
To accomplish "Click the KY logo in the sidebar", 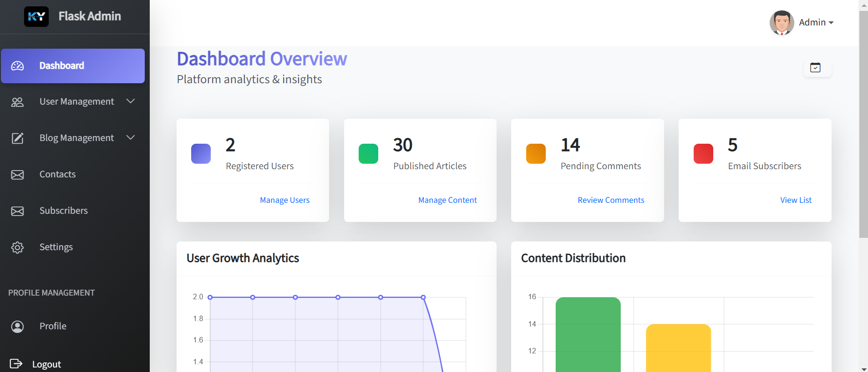I will point(36,17).
